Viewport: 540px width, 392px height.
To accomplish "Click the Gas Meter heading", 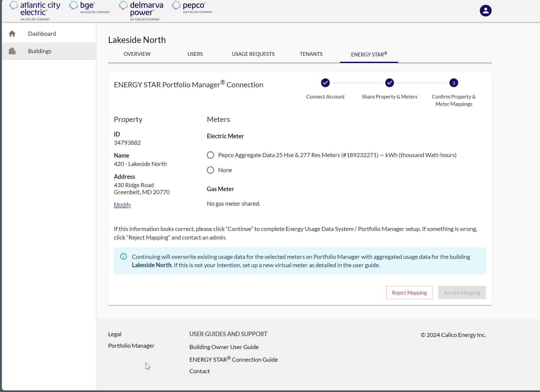I will [x=220, y=189].
